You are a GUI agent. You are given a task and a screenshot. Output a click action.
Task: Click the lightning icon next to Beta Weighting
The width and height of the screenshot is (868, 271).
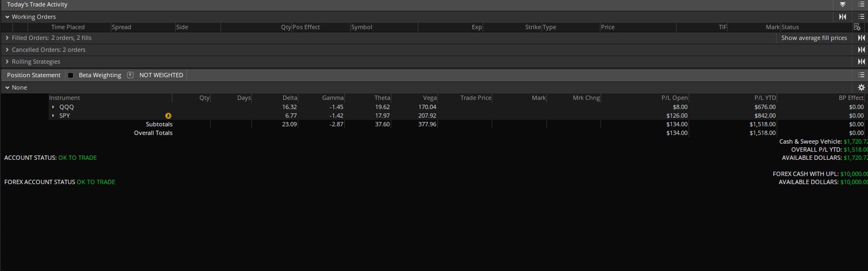(130, 75)
